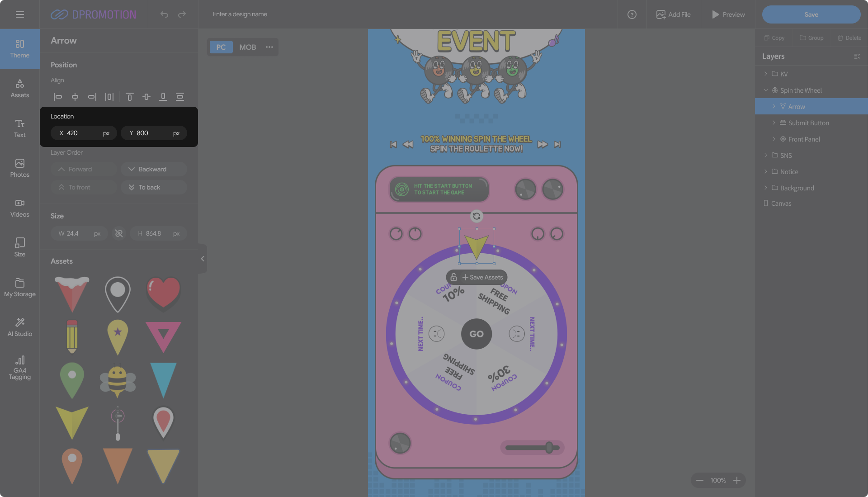The height and width of the screenshot is (497, 868).
Task: Open the hamburger menu
Action: click(19, 14)
